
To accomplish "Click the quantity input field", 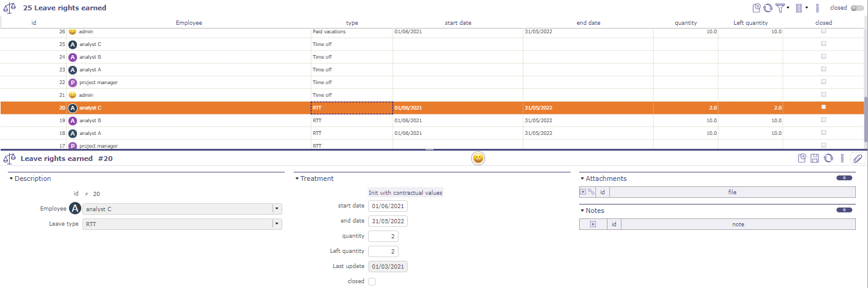I will (383, 236).
